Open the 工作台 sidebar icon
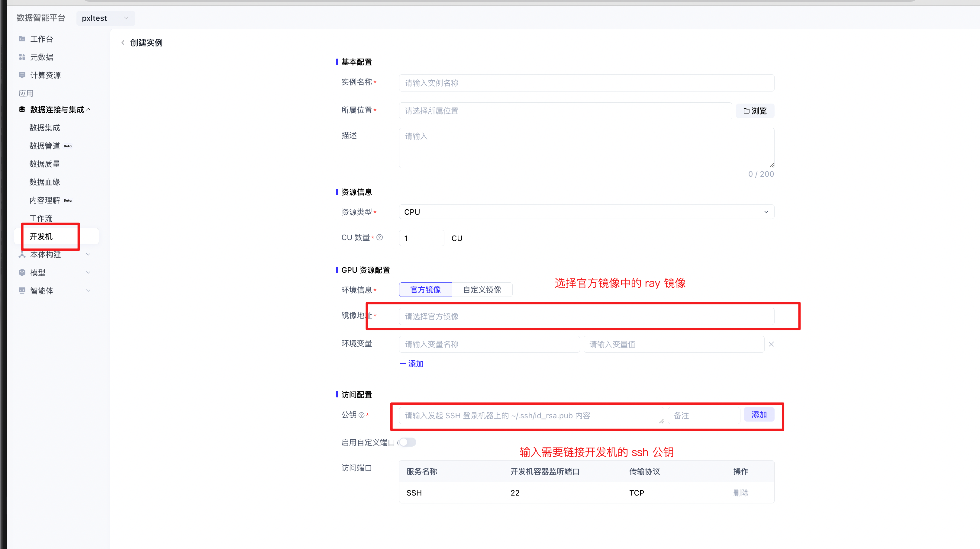Screen dimensions: 980x549 (22, 39)
